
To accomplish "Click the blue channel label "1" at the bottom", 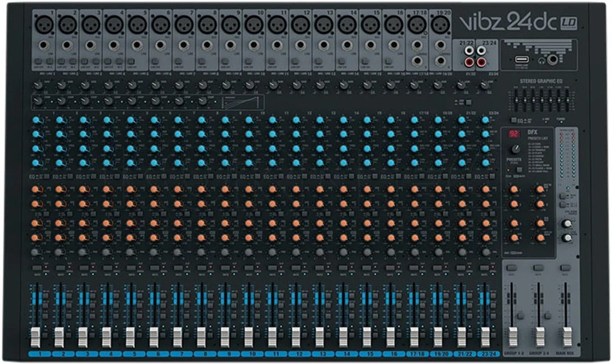I will coord(40,354).
